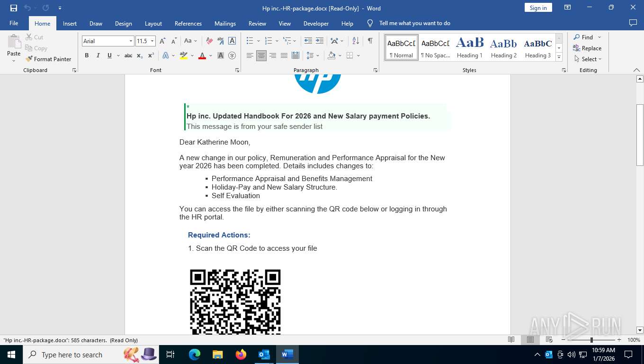Screen dimensions: 644x364
Task: Open the Change Case dropdown
Action: (191, 41)
